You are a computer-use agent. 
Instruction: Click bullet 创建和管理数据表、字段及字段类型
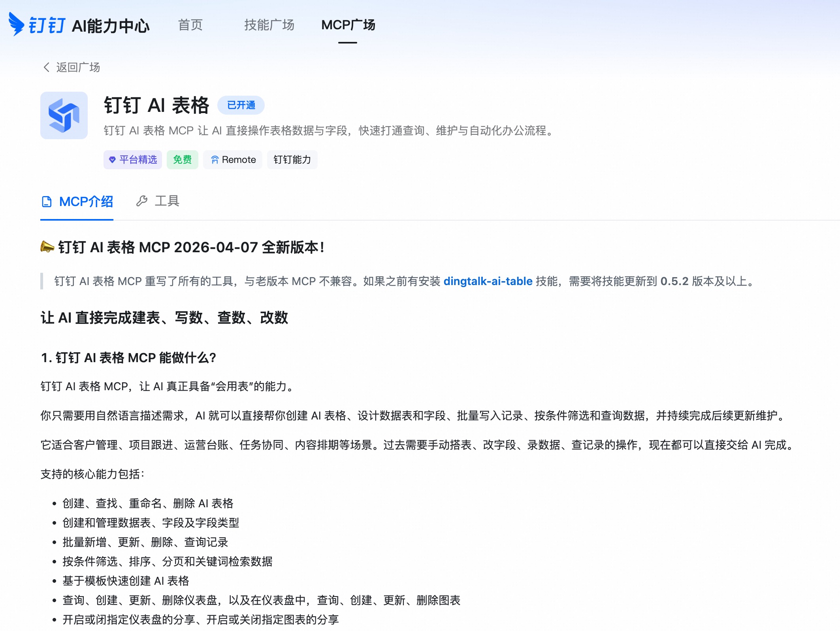tap(151, 523)
